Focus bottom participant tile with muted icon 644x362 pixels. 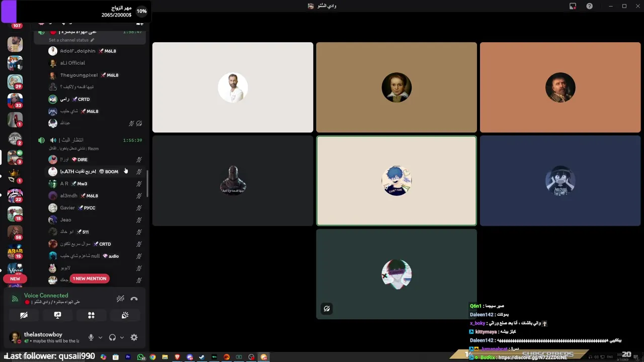click(396, 274)
